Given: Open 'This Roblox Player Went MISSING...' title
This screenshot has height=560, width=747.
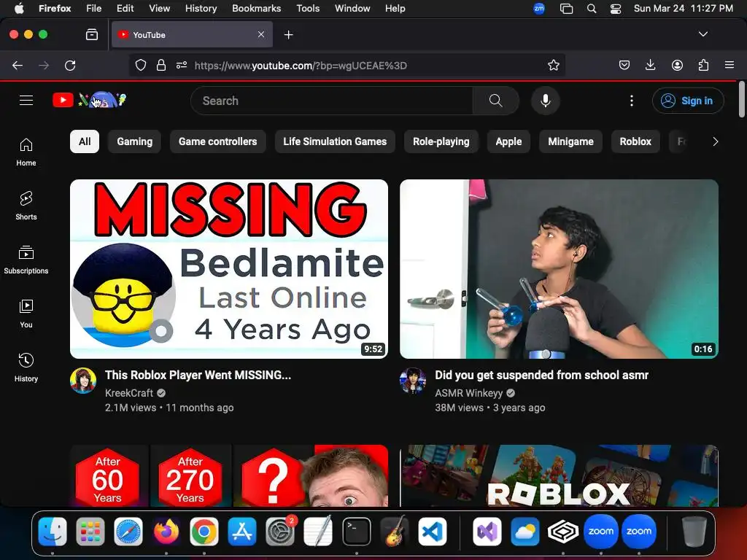Looking at the screenshot, I should (198, 375).
